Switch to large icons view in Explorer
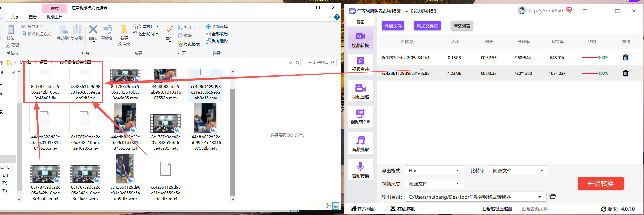Image resolution: width=644 pixels, height=215 pixels. [x=336, y=206]
